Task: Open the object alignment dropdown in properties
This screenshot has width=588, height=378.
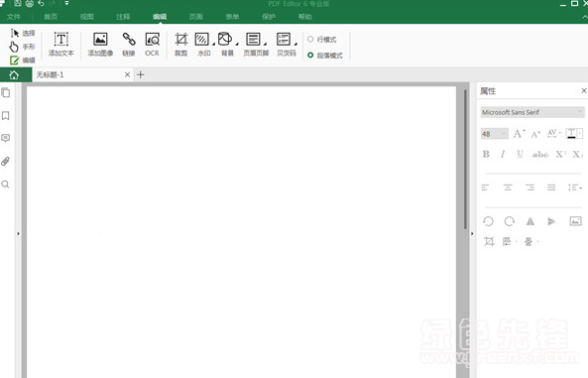Action: point(510,241)
